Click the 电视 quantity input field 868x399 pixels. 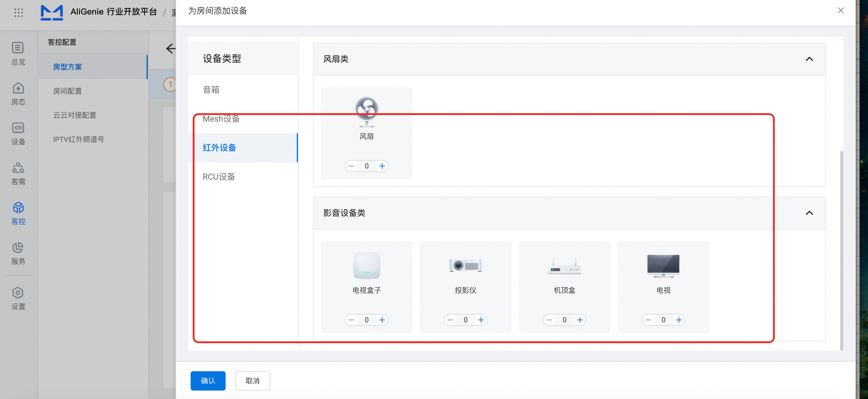click(663, 320)
